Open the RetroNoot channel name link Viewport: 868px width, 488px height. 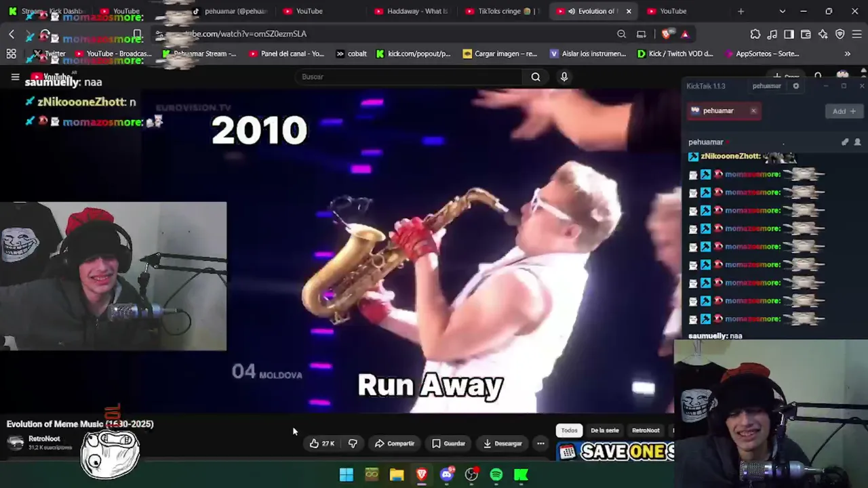point(44,439)
